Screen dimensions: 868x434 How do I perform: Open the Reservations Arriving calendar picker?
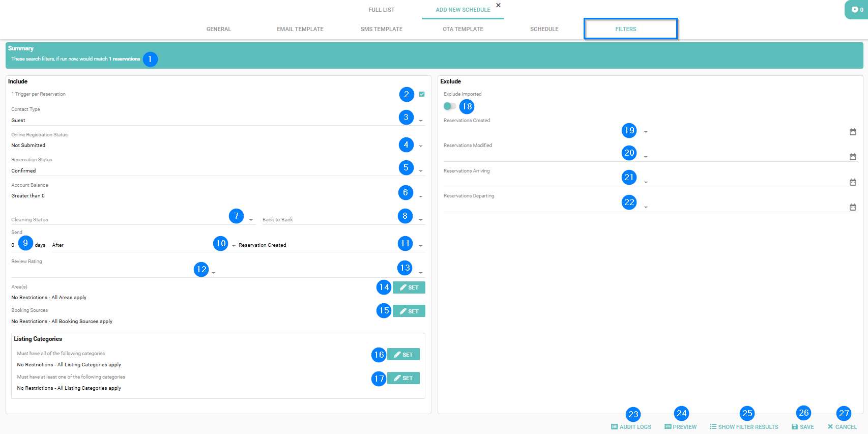(x=853, y=182)
